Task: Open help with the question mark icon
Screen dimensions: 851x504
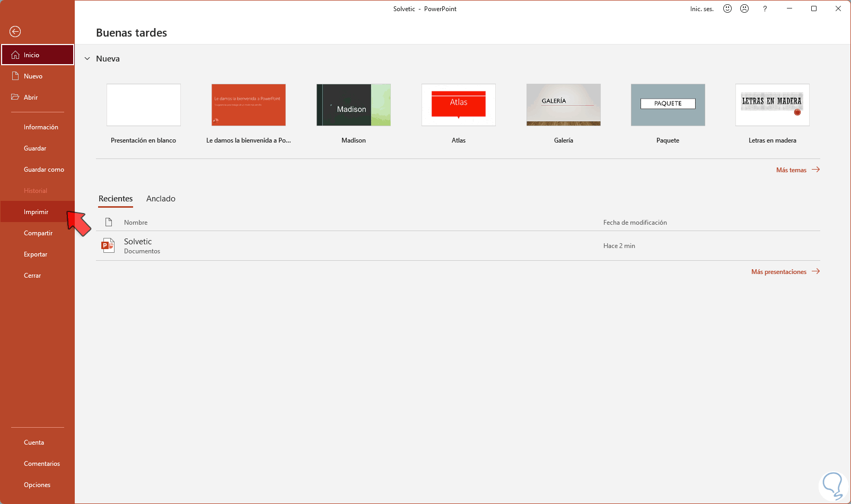Action: 765,8
